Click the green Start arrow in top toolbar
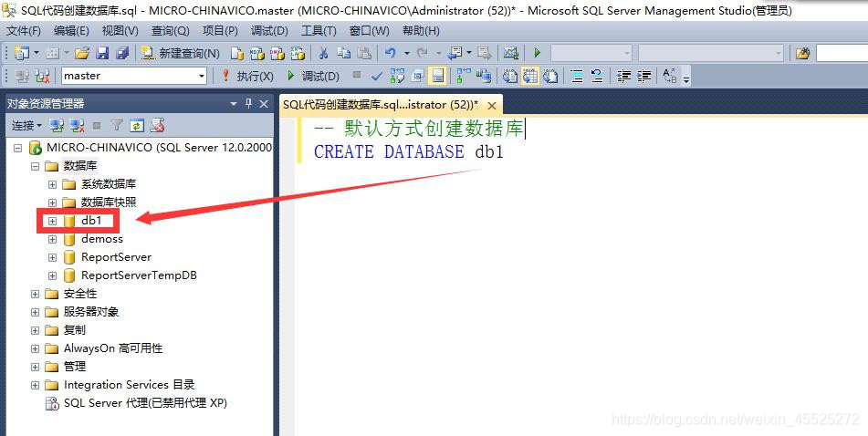Image resolution: width=868 pixels, height=436 pixels. [x=537, y=53]
